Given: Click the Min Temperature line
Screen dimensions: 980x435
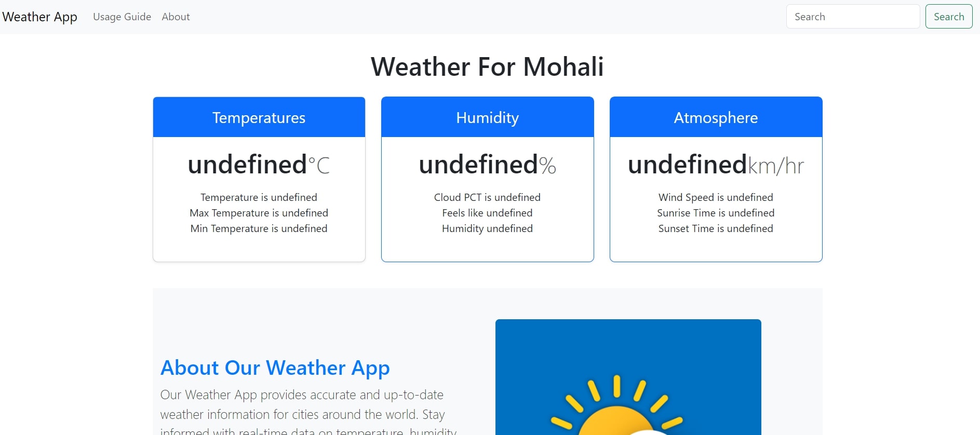Looking at the screenshot, I should 259,228.
